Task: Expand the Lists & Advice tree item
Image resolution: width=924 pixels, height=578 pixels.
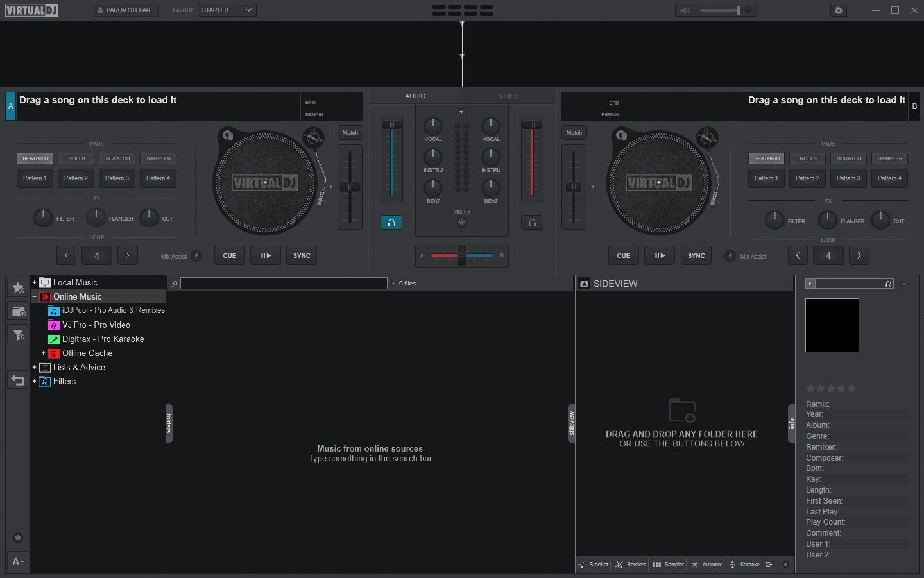Action: point(34,367)
